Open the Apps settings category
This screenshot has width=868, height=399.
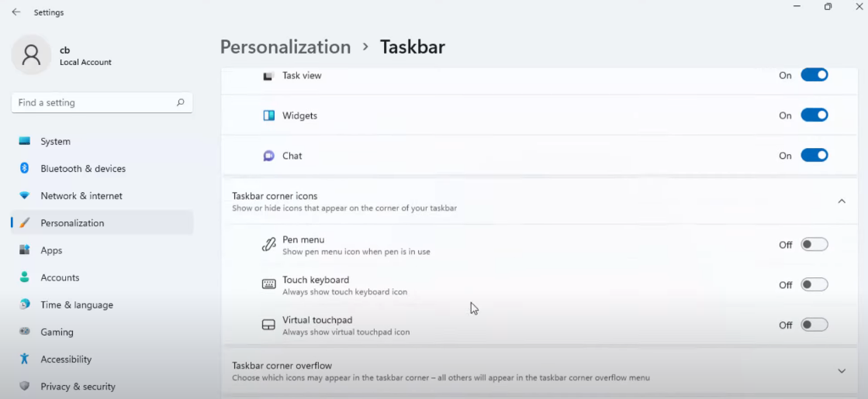(x=51, y=250)
